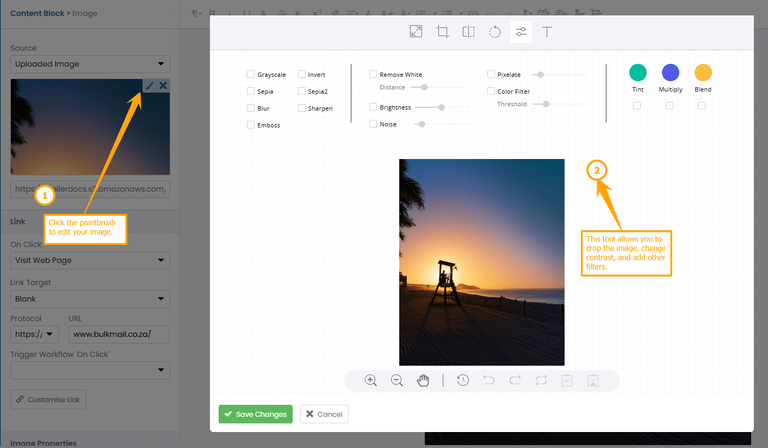Undo the last edit
768x448 pixels.
tap(489, 380)
